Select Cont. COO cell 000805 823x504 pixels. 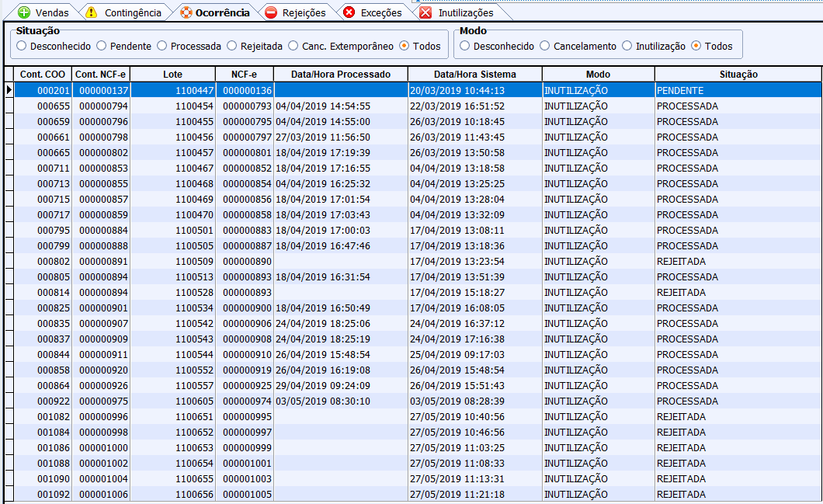pyautogui.click(x=43, y=276)
